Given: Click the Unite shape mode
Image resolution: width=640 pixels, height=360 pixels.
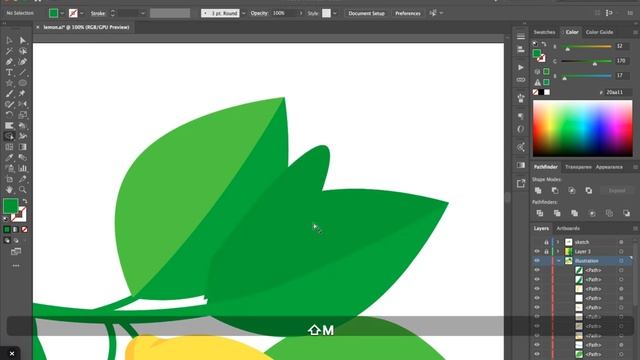Looking at the screenshot, I should coord(538,190).
